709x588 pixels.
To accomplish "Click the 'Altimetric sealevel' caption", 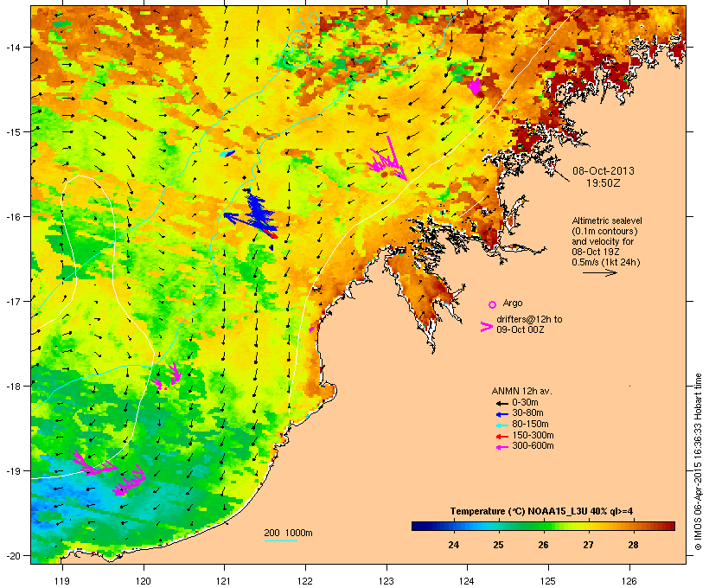I will tap(607, 220).
